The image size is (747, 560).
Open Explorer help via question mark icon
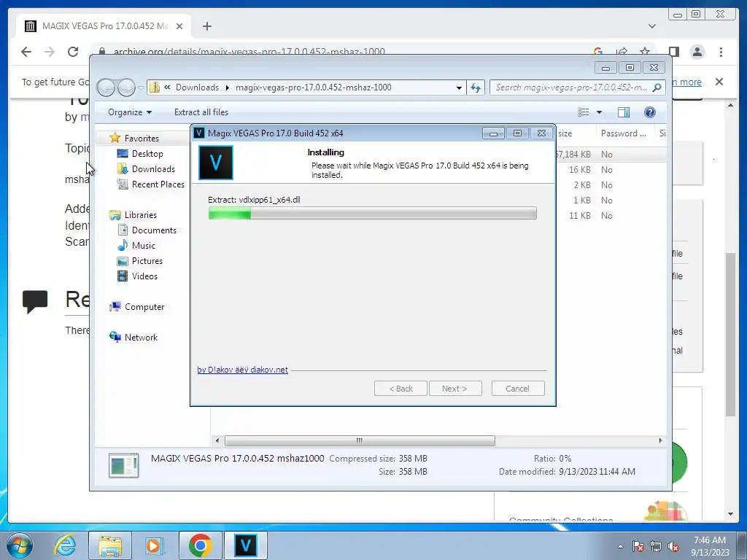(649, 112)
